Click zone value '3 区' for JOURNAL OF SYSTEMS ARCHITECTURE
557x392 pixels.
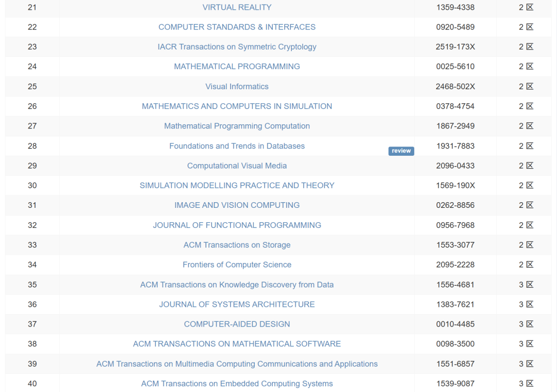pyautogui.click(x=526, y=304)
